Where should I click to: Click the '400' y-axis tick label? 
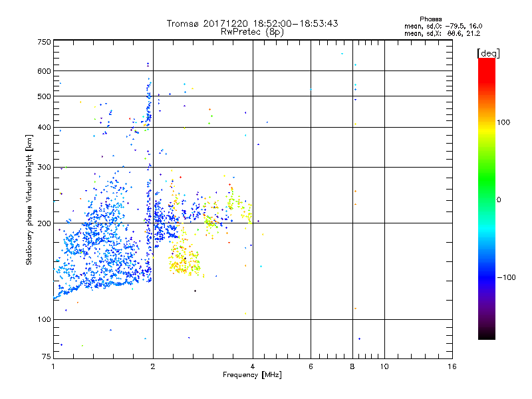44,127
